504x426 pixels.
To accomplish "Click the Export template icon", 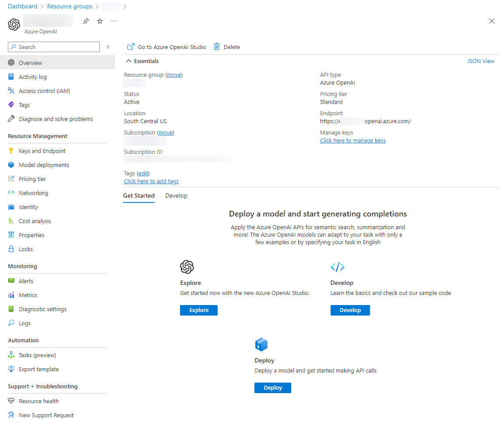I will coord(11,369).
